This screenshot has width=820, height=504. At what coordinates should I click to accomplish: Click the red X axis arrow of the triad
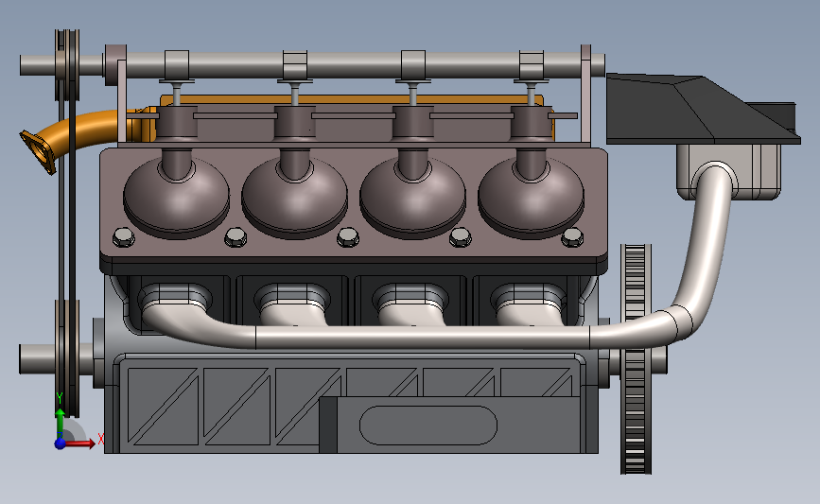click(80, 443)
